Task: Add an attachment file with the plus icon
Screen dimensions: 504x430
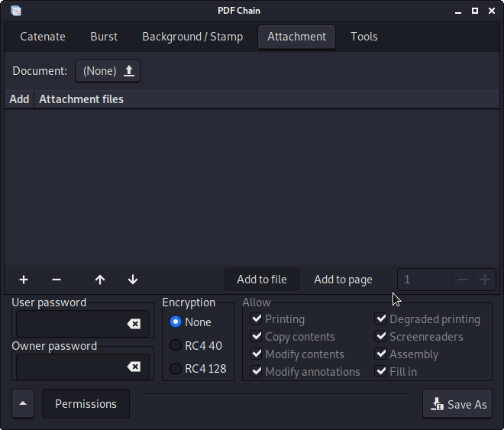Action: point(24,280)
